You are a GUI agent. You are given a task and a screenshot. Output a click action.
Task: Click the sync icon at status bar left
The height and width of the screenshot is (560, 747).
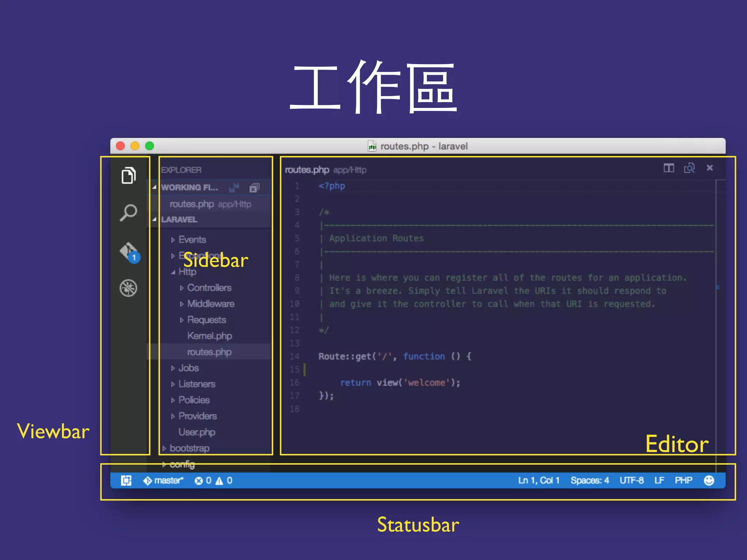(x=126, y=481)
